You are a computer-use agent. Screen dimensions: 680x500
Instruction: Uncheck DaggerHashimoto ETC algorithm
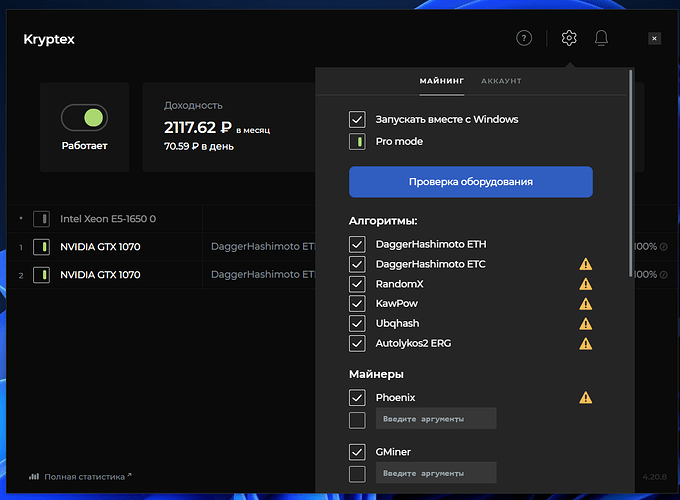[357, 264]
